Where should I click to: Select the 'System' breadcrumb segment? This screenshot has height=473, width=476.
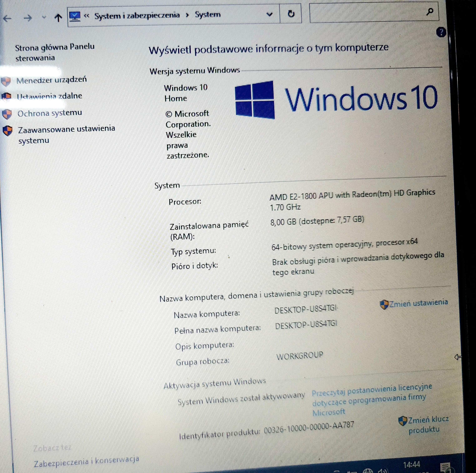(x=208, y=15)
